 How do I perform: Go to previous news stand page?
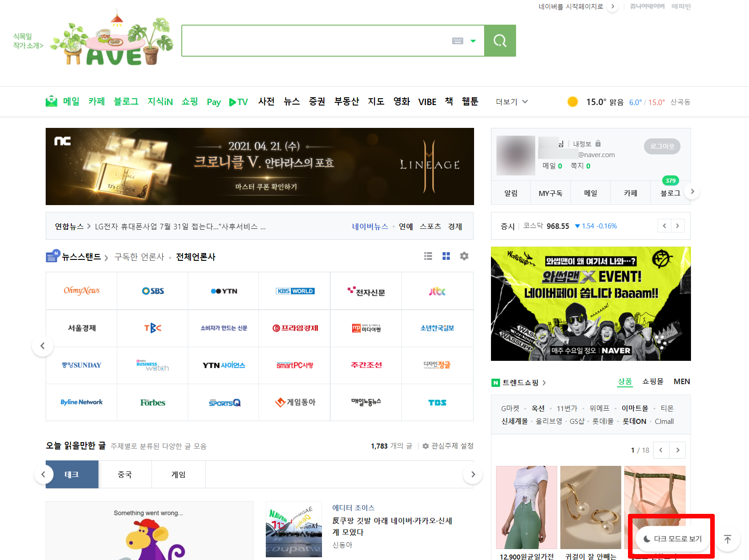tap(42, 346)
